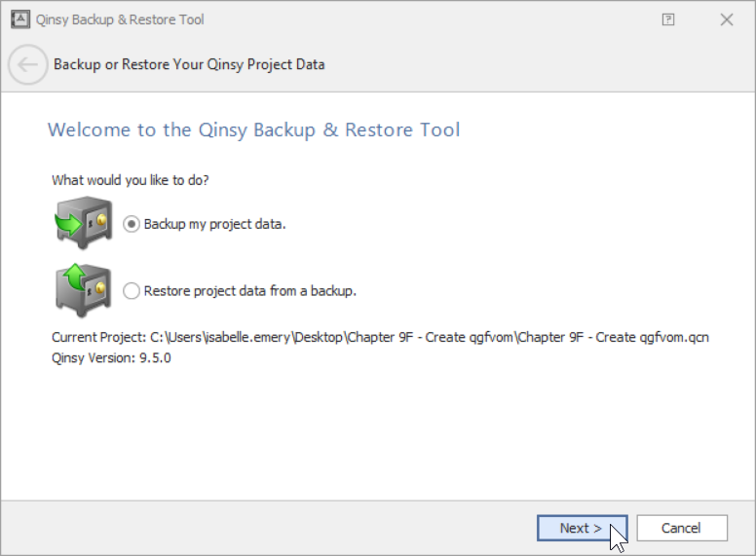The image size is (756, 556).
Task: Click the backup safe icon with right arrow
Action: coord(84,223)
